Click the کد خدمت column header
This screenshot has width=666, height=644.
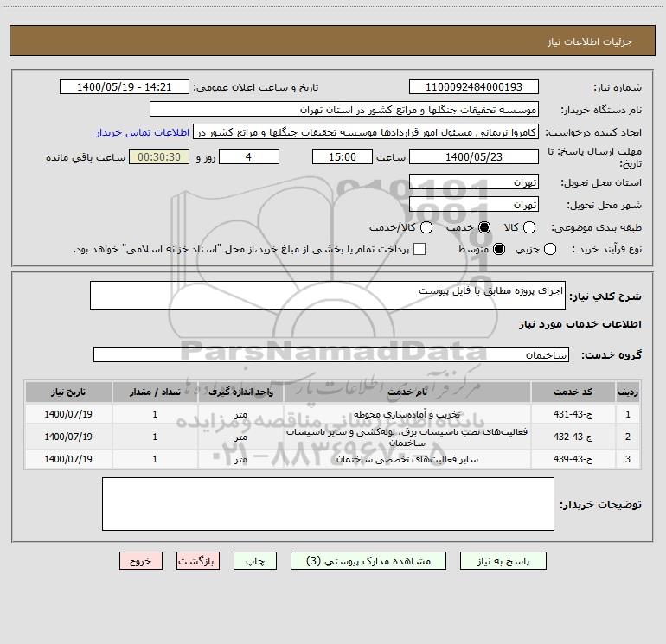(573, 392)
